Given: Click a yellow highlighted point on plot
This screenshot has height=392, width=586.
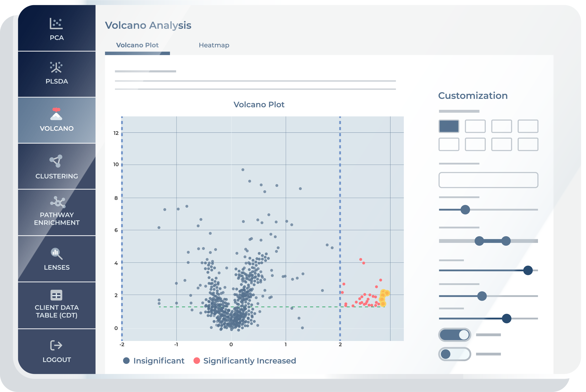Looking at the screenshot, I should (387, 293).
